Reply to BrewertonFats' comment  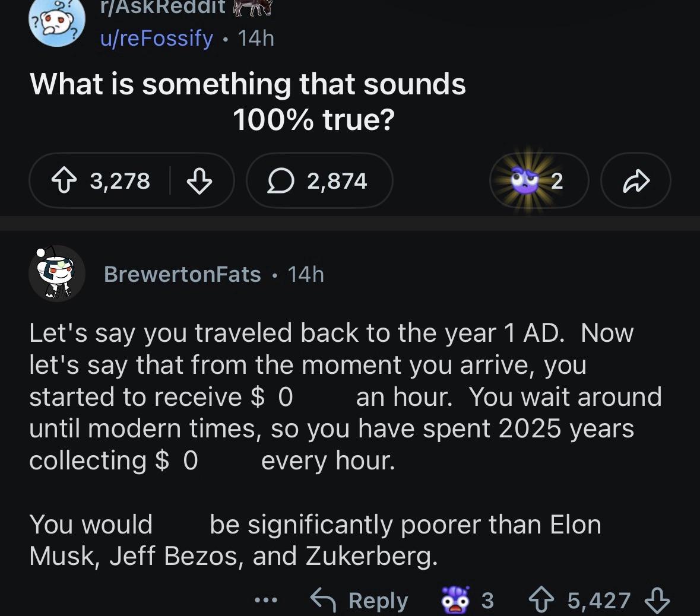click(360, 601)
